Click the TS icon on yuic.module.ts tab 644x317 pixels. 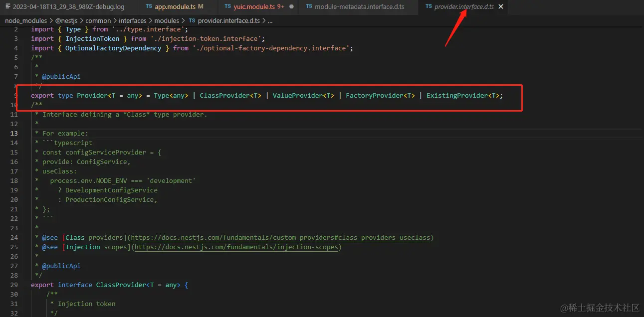tap(228, 7)
